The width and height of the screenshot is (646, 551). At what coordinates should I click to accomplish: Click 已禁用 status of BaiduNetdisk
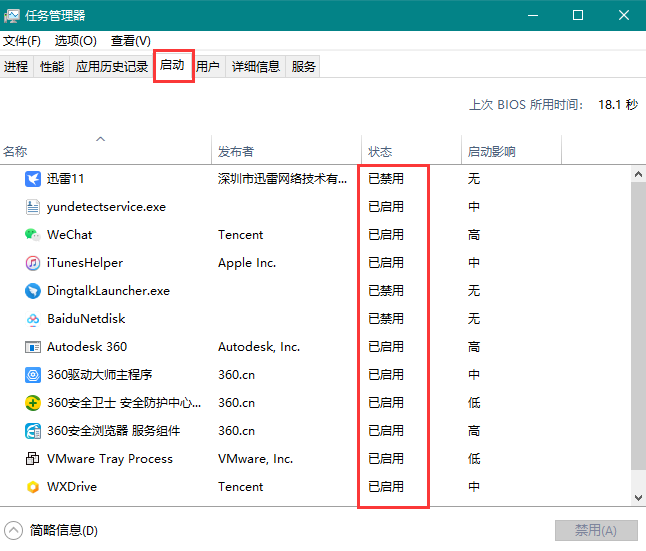386,319
